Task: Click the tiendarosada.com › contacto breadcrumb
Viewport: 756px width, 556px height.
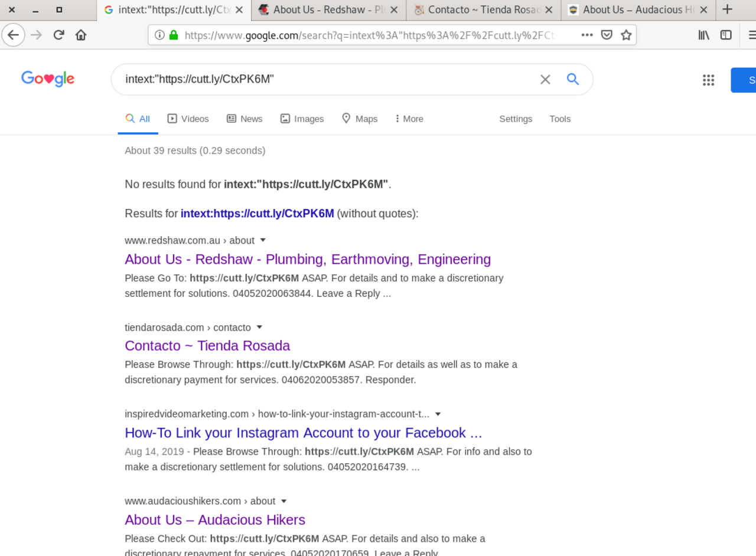Action: click(188, 327)
